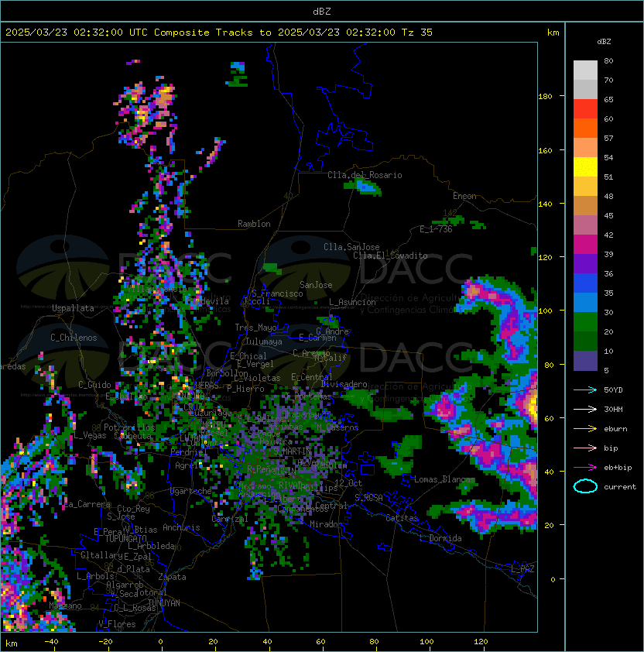Click the 'Tulumaya' map label
This screenshot has width=644, height=652.
(x=264, y=341)
